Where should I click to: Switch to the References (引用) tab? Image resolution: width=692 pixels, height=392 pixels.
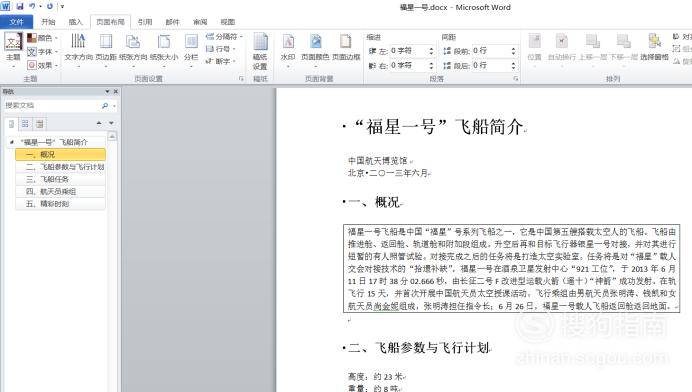[x=145, y=22]
